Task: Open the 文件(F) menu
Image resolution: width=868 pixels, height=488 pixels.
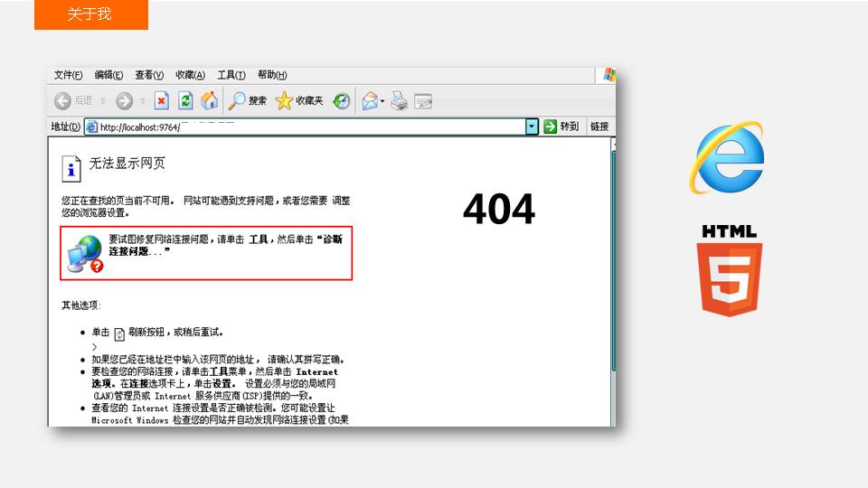Action: click(68, 75)
